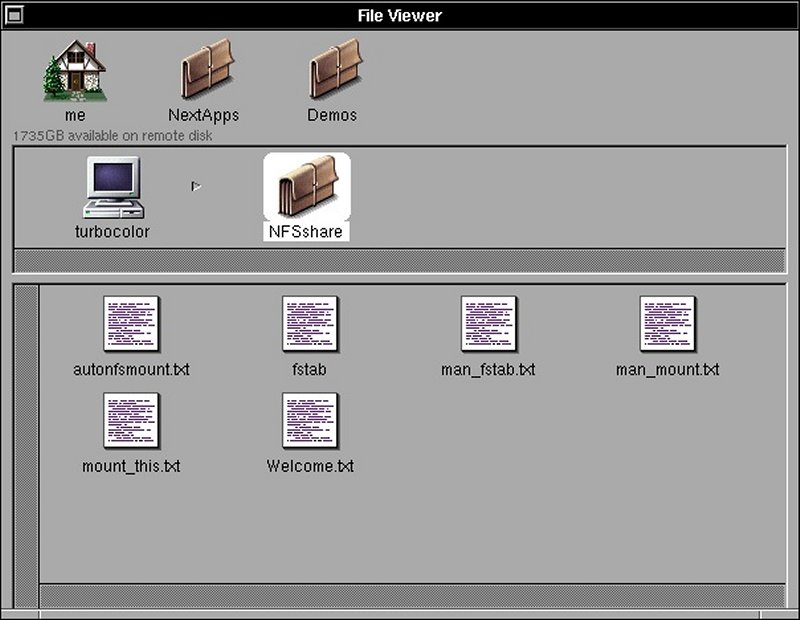Click the man_fstab.txt document icon
Screen dimensions: 800x620
point(488,325)
